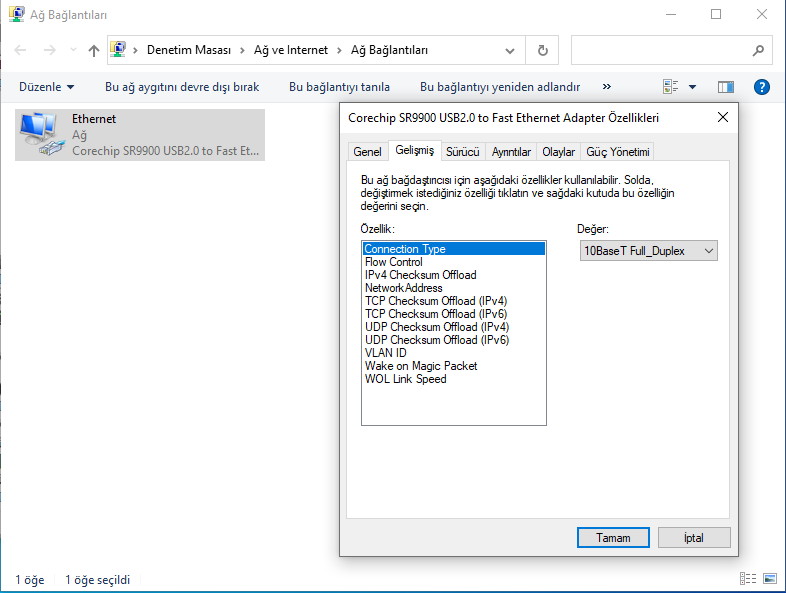Click the search magnifier icon
This screenshot has height=593, width=786.
758,50
